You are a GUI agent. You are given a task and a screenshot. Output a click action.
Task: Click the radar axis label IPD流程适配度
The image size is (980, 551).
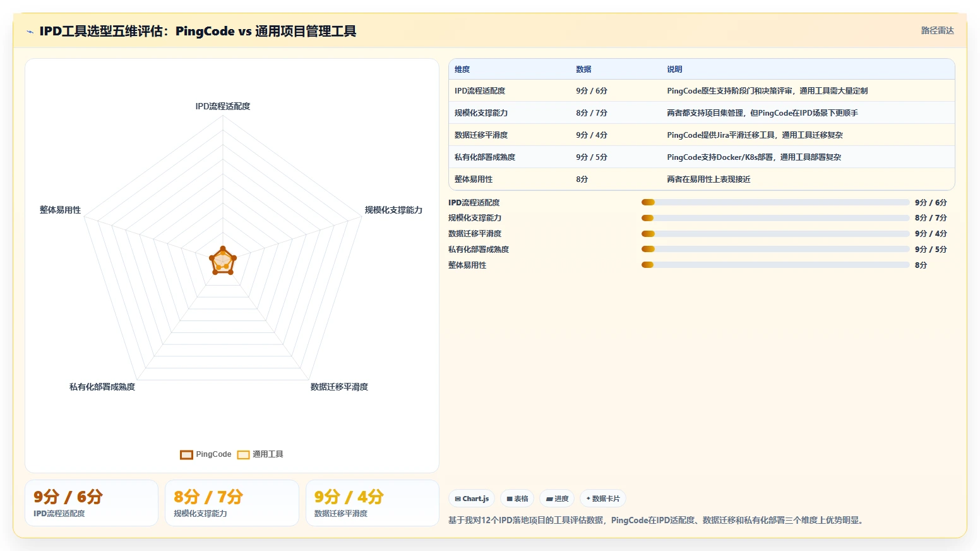click(x=223, y=106)
